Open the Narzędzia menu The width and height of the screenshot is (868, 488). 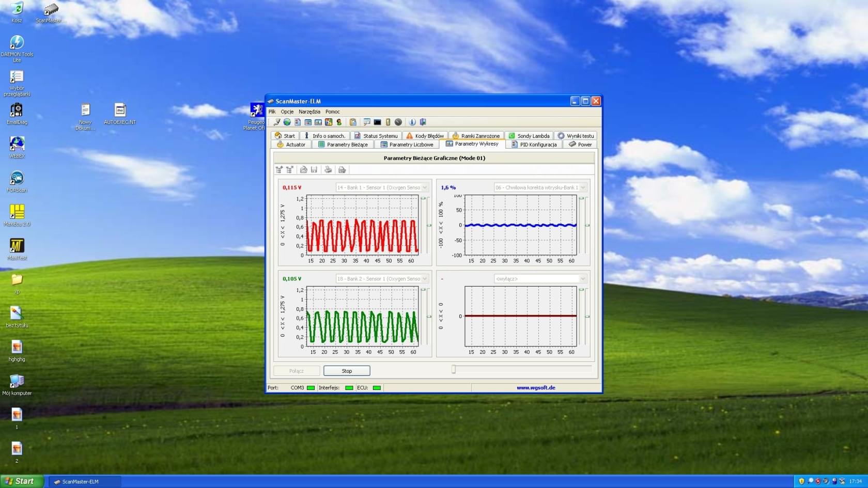pyautogui.click(x=309, y=112)
